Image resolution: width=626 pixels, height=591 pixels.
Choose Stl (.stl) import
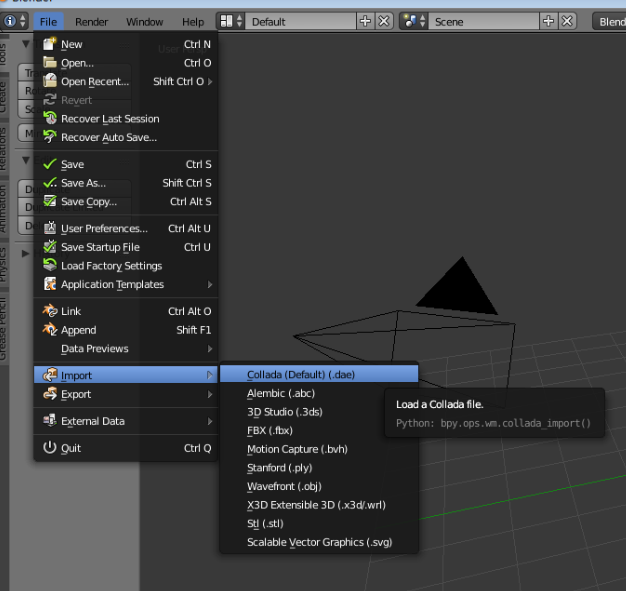[x=319, y=524]
